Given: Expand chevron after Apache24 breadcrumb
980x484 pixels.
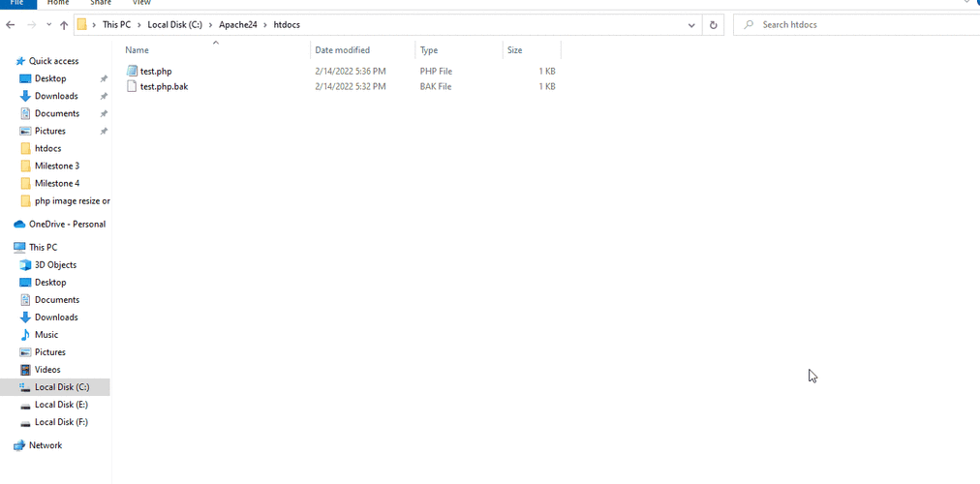Looking at the screenshot, I should point(265,25).
